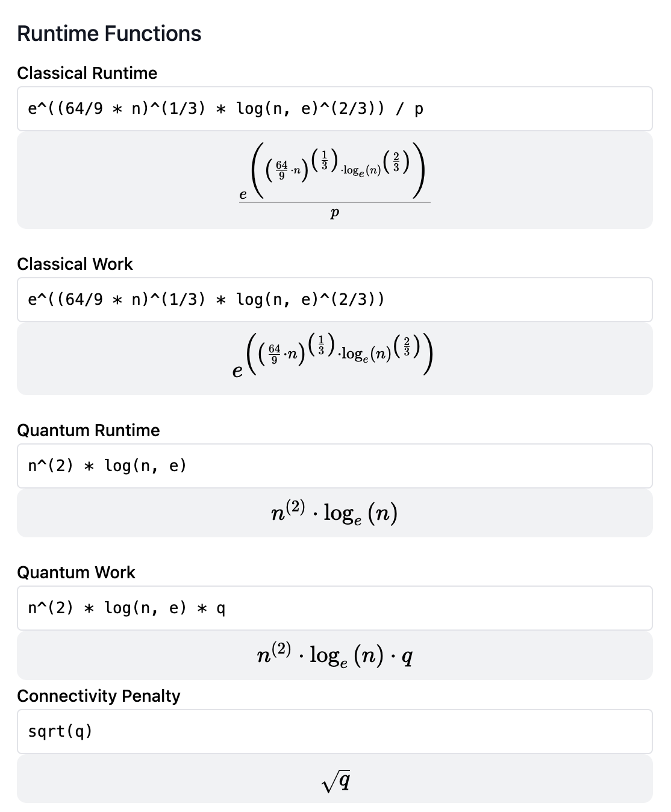Click the n squared term in rendered Quantum Runtime
671x812 pixels.
(x=287, y=512)
